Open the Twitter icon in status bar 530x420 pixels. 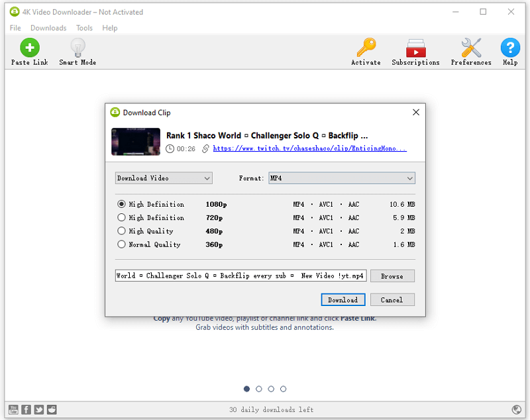pyautogui.click(x=39, y=409)
